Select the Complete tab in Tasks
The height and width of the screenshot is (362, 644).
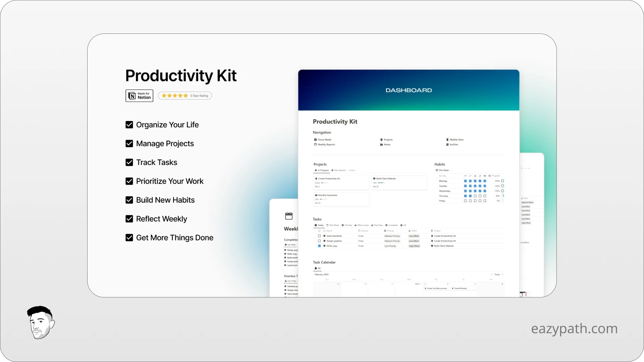pos(391,225)
